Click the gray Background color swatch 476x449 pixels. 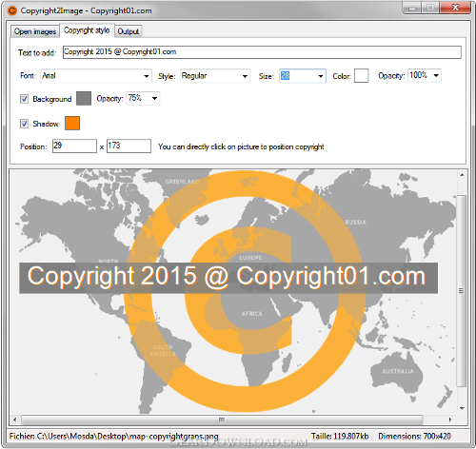click(84, 99)
